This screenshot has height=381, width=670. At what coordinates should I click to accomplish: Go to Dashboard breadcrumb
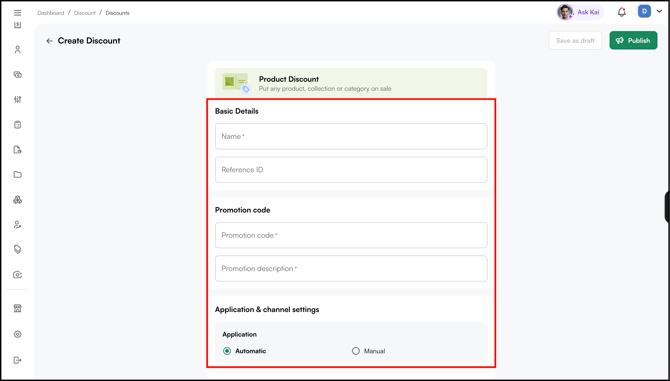(50, 13)
